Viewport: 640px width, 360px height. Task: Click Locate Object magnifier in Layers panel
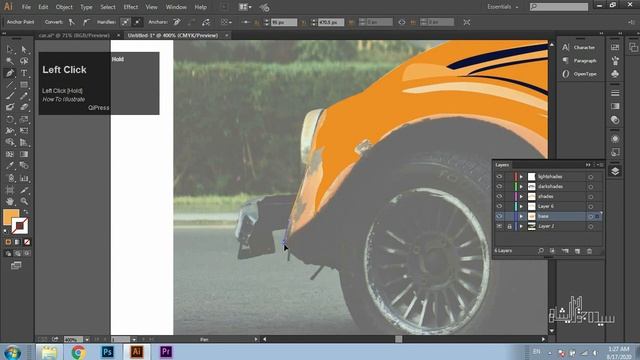(541, 251)
